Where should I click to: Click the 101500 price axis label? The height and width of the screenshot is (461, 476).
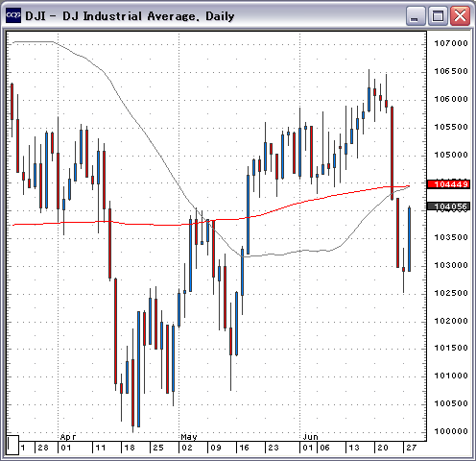click(x=451, y=348)
